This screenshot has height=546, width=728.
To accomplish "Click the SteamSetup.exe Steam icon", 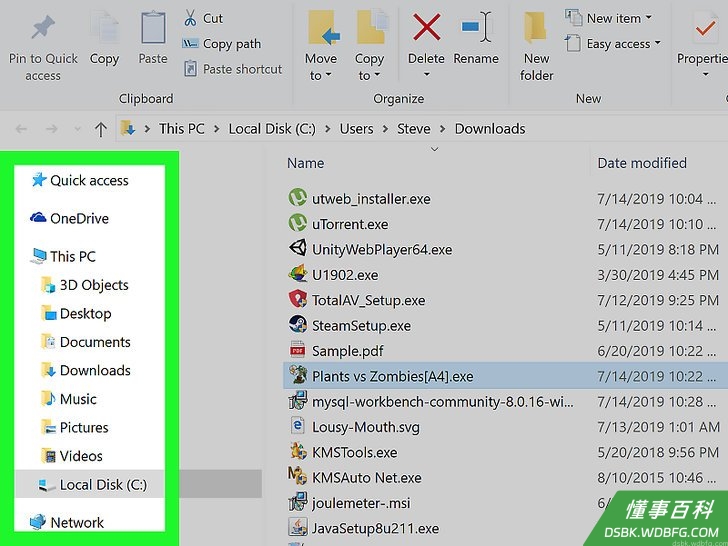I will [297, 325].
